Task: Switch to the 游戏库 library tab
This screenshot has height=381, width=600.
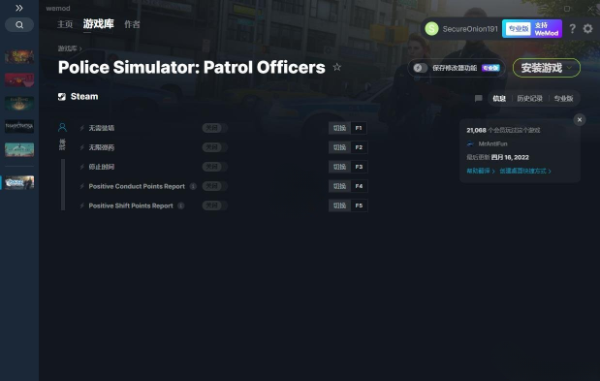Action: (98, 24)
